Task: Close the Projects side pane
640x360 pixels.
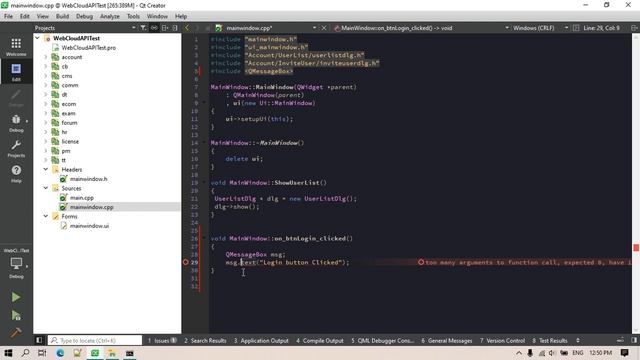Action: point(175,28)
